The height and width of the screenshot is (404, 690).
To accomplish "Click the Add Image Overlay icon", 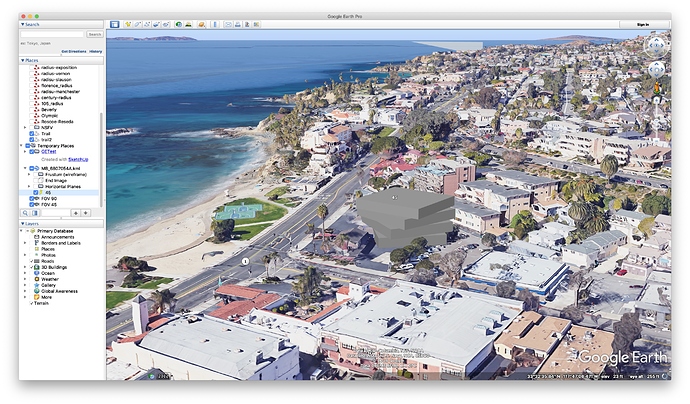I will pyautogui.click(x=157, y=24).
